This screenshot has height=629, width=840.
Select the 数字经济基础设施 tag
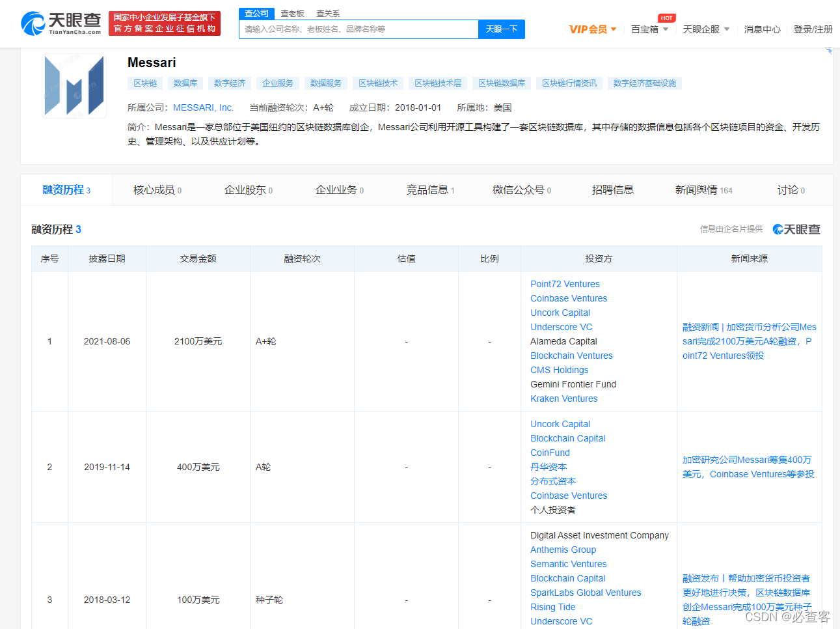(x=645, y=83)
